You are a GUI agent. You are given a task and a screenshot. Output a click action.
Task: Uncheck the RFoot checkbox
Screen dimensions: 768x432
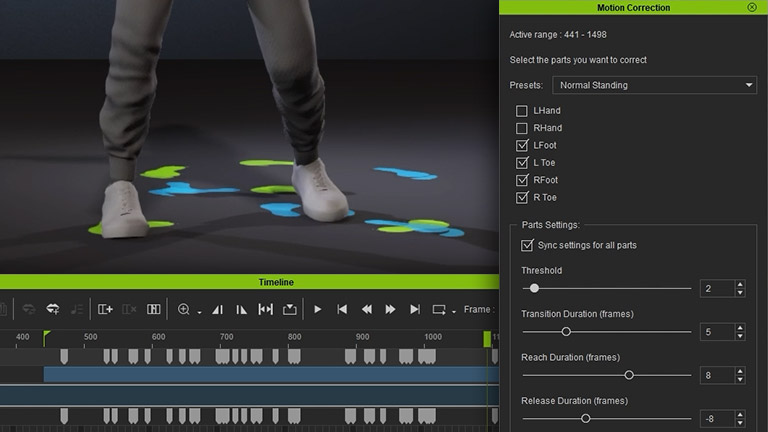pyautogui.click(x=522, y=180)
